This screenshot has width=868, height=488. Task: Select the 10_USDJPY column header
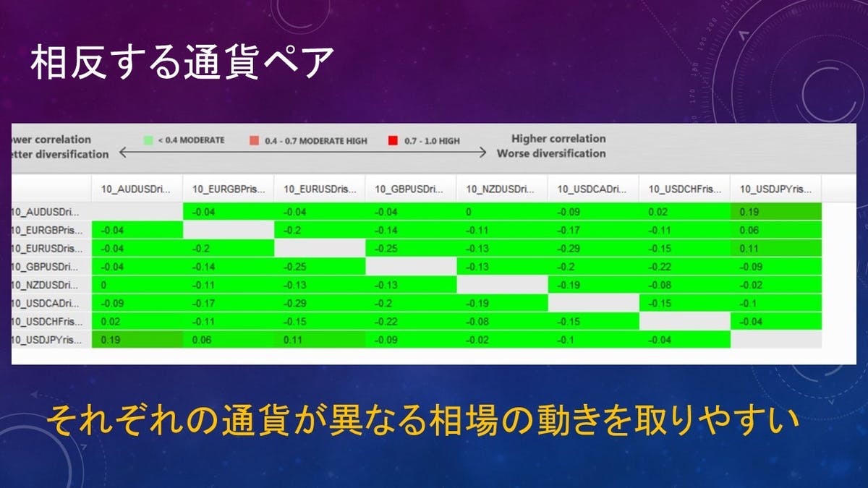775,189
